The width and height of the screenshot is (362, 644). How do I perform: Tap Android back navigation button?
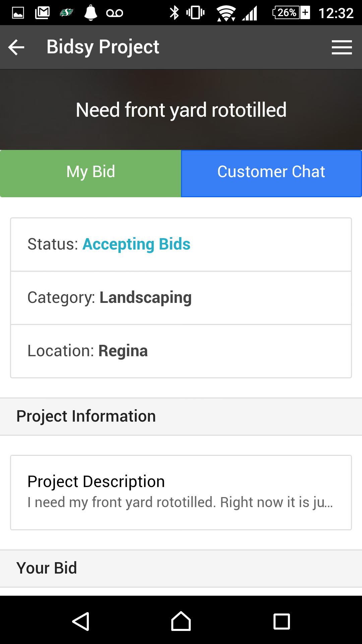tap(81, 621)
